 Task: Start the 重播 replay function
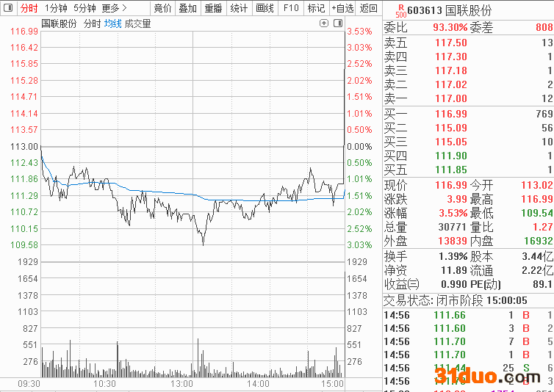[213, 8]
